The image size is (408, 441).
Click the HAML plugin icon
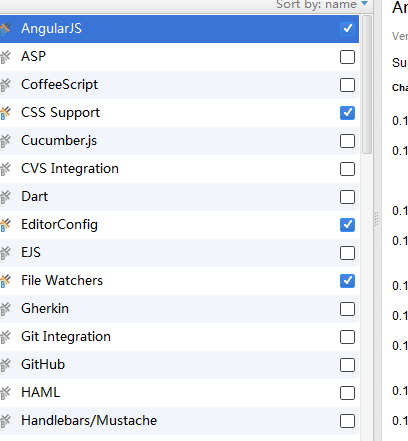5,393
